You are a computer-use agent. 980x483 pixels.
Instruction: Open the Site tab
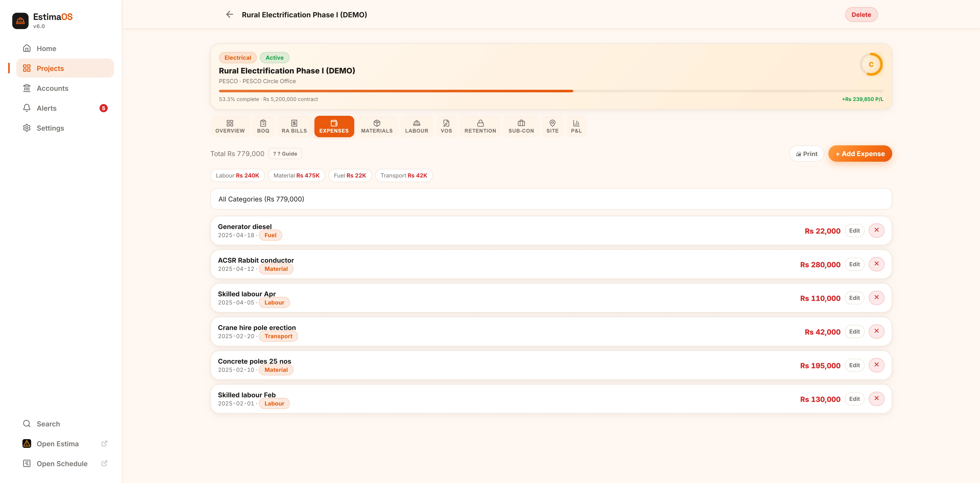[x=552, y=126]
